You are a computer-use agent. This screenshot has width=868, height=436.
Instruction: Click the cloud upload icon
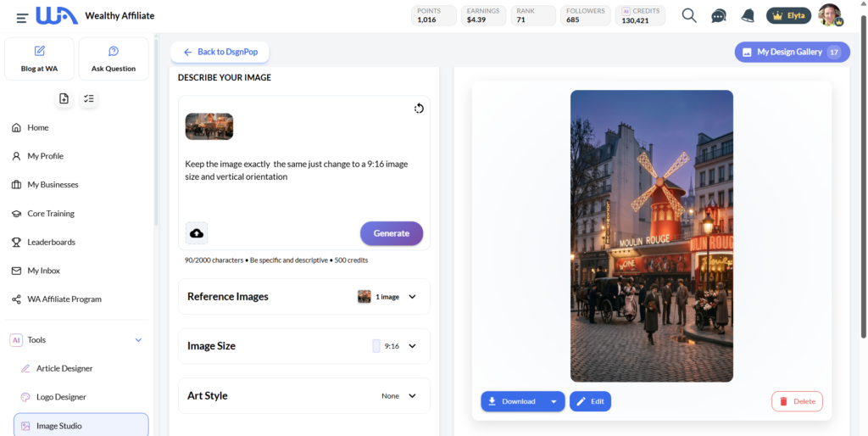click(x=197, y=233)
